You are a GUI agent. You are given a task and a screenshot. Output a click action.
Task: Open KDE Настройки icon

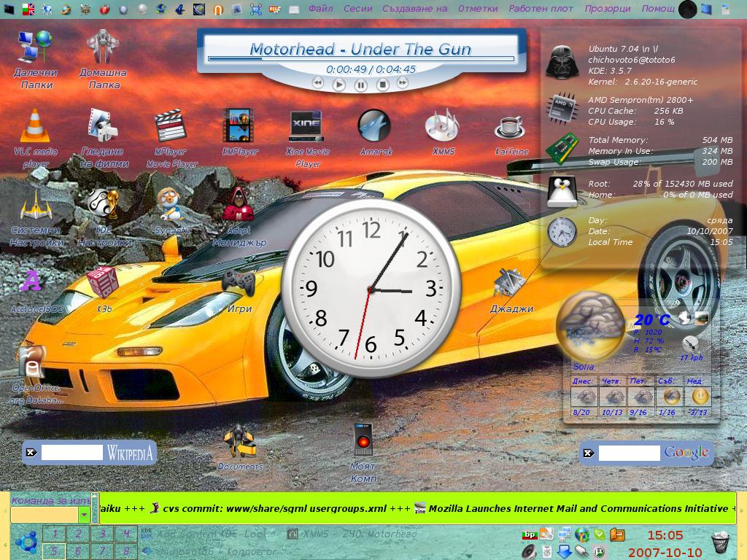(102, 205)
